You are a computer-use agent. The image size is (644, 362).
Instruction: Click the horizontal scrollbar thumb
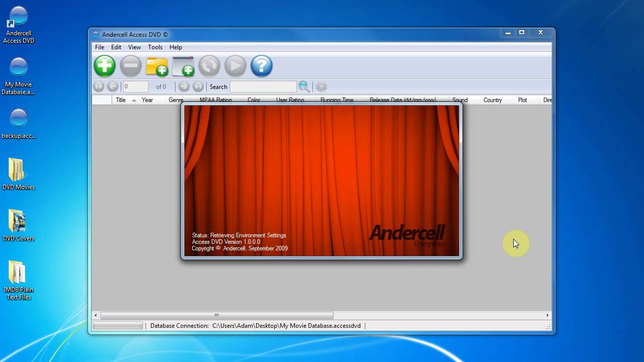217,315
